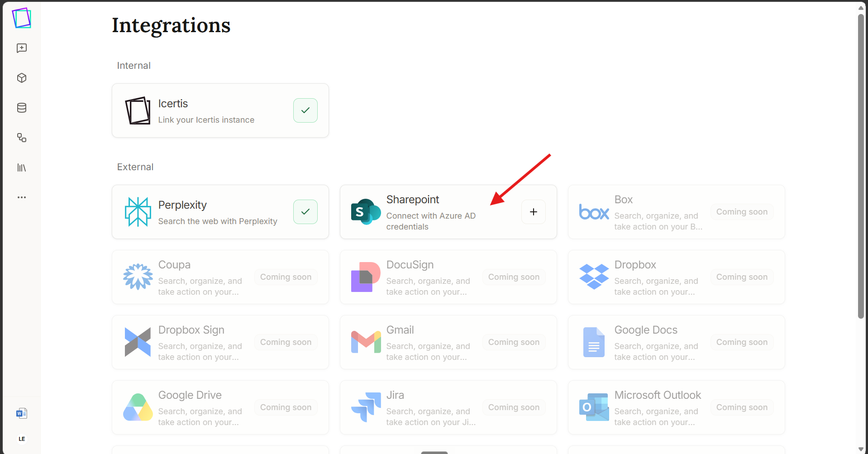Click the Jira logo icon
The width and height of the screenshot is (868, 454).
(x=366, y=407)
